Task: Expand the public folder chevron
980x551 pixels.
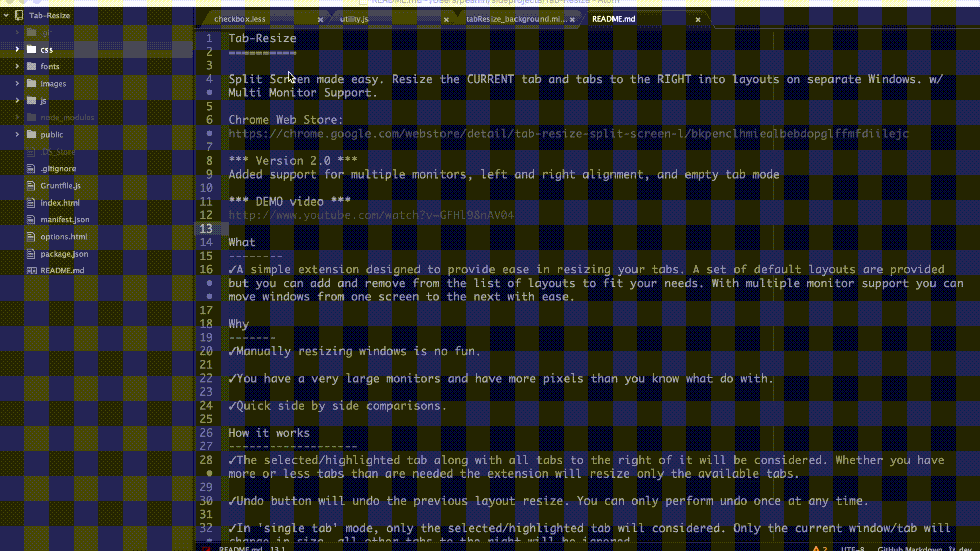Action: pos(17,135)
